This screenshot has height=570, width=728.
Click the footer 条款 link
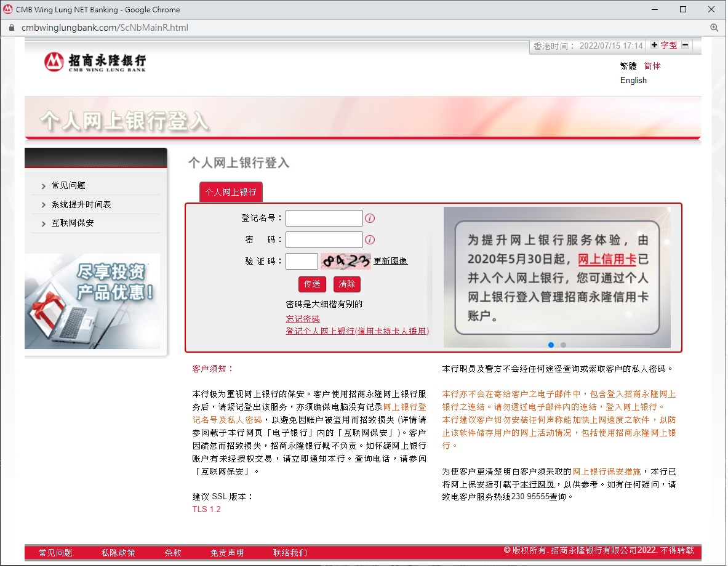coord(173,553)
